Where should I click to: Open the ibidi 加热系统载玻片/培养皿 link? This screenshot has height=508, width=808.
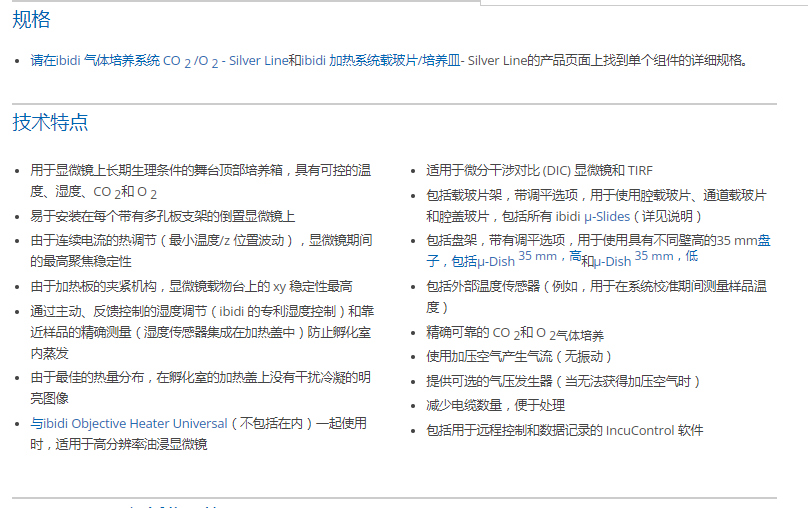click(x=380, y=61)
